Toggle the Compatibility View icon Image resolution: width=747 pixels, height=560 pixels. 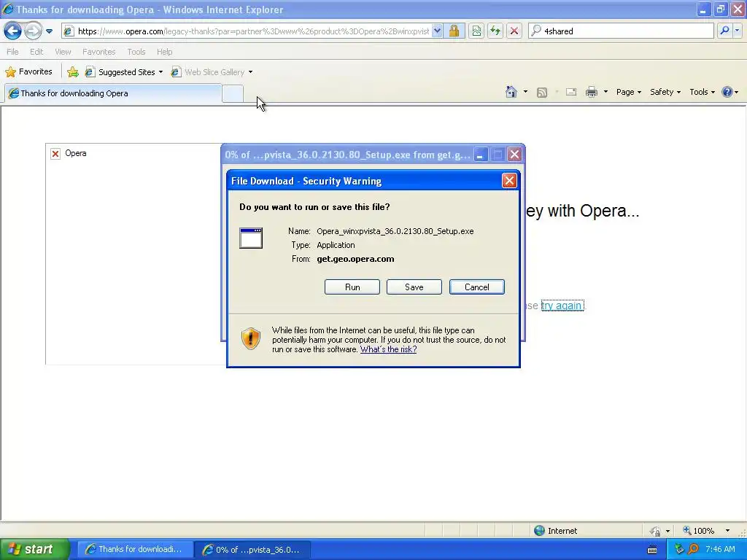coord(476,31)
